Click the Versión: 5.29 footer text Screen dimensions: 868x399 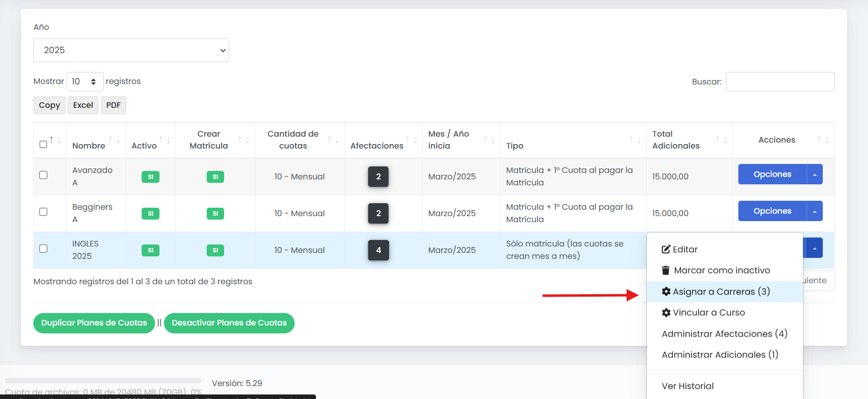237,383
